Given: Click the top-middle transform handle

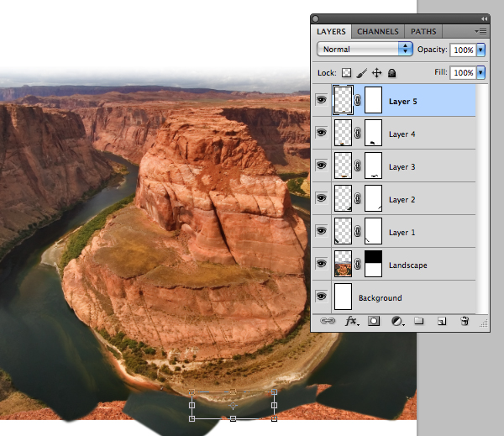Looking at the screenshot, I should [233, 392].
